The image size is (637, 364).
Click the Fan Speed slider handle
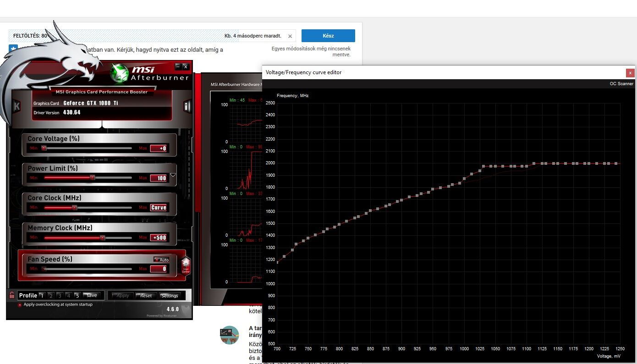click(44, 269)
